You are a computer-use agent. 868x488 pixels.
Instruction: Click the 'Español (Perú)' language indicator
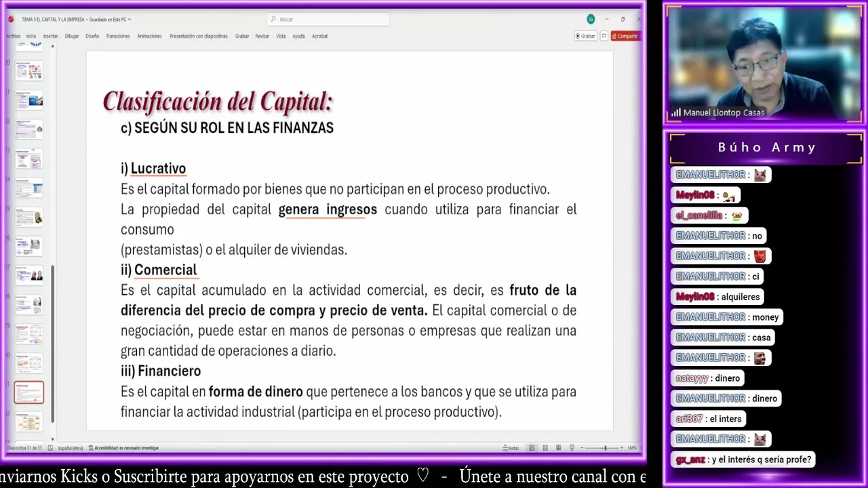(71, 448)
